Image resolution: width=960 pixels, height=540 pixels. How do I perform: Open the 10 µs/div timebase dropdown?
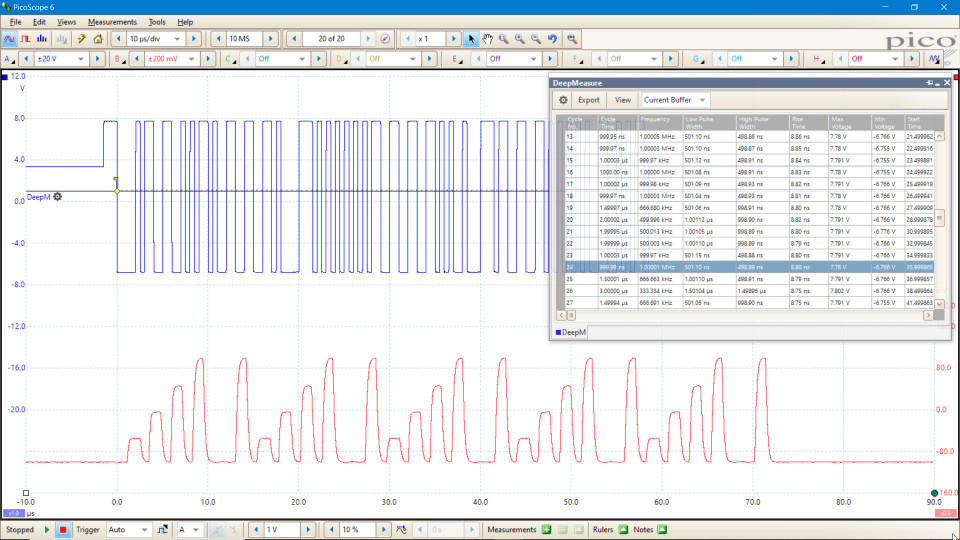[154, 39]
